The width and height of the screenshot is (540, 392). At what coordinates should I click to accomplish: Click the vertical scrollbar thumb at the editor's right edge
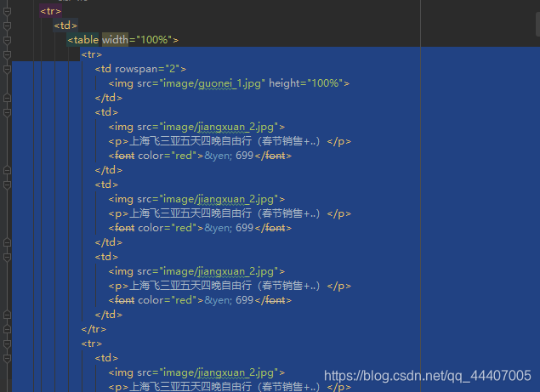[537, 24]
